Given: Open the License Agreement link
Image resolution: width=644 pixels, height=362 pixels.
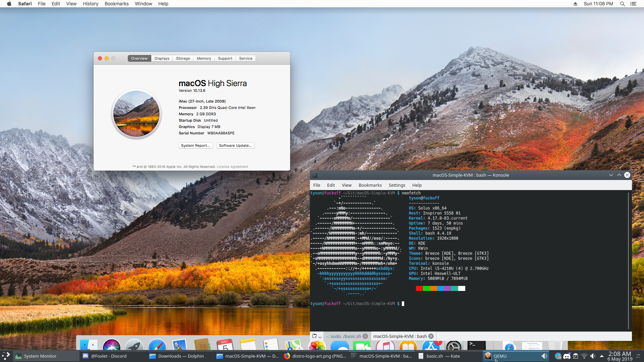Looking at the screenshot, I should click(x=232, y=167).
